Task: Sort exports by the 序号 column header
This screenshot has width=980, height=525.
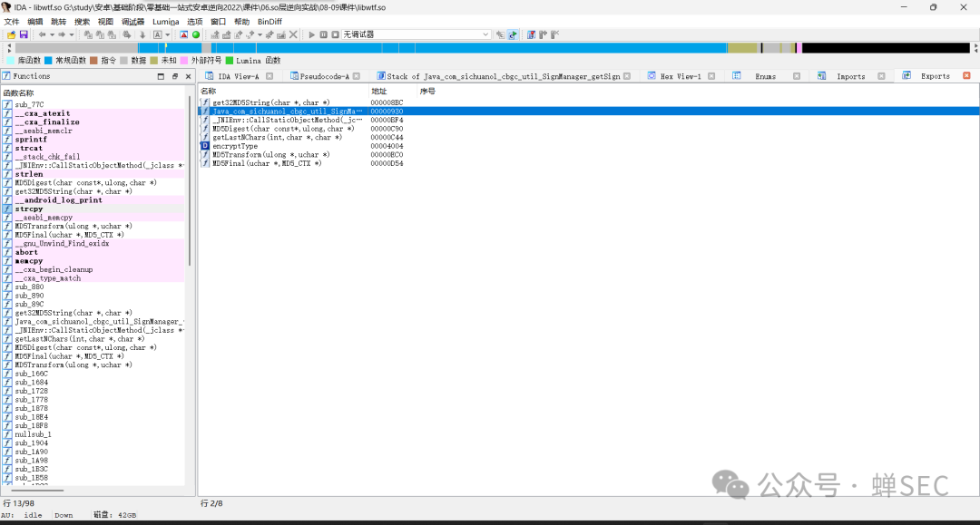Action: pyautogui.click(x=427, y=92)
